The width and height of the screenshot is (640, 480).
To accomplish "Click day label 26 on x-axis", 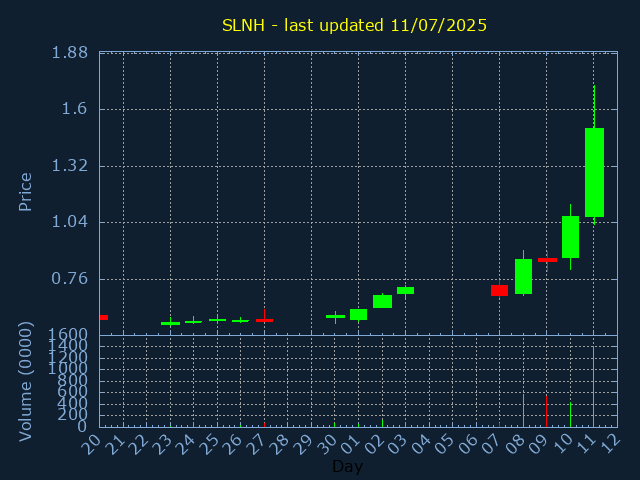I will [231, 444].
